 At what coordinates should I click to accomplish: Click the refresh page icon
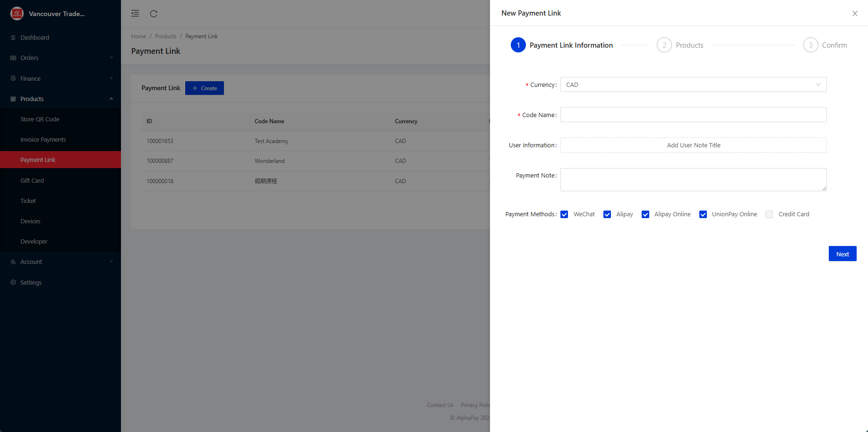pyautogui.click(x=154, y=14)
